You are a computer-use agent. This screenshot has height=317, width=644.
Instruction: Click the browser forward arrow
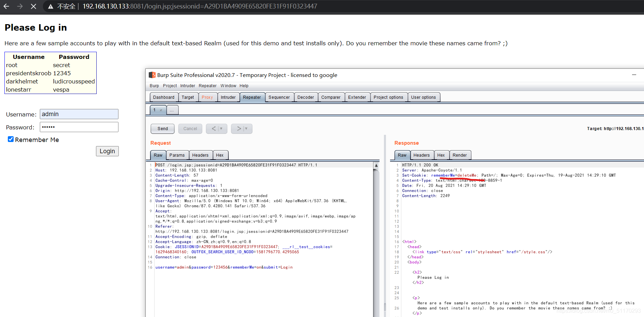[x=20, y=6]
